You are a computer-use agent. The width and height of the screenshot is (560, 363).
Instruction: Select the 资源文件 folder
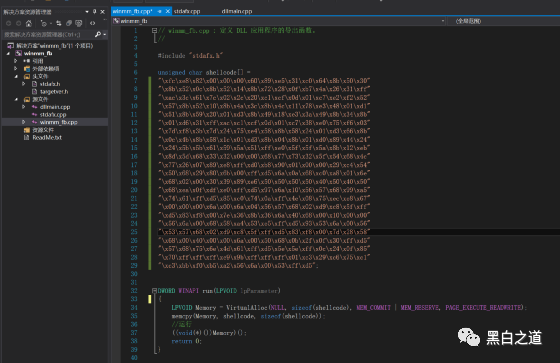tap(43, 130)
